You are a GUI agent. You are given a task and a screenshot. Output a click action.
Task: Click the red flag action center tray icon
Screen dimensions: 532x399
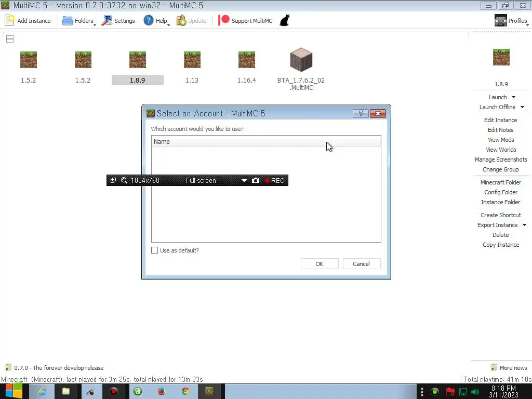[450, 392]
